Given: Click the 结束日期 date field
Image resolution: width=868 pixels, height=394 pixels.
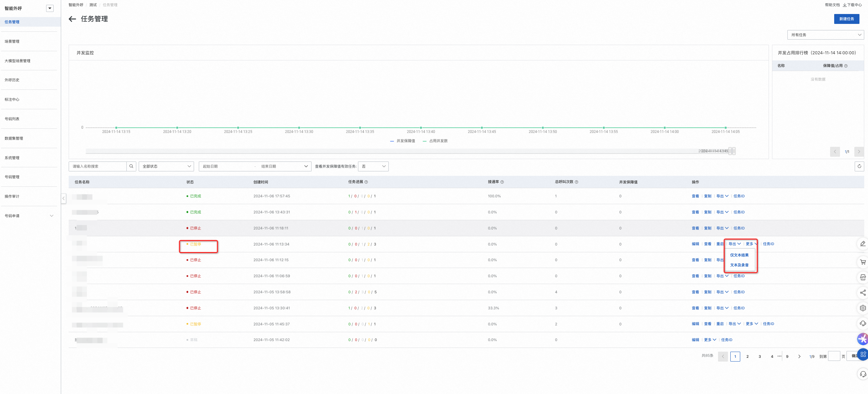Looking at the screenshot, I should tap(280, 166).
